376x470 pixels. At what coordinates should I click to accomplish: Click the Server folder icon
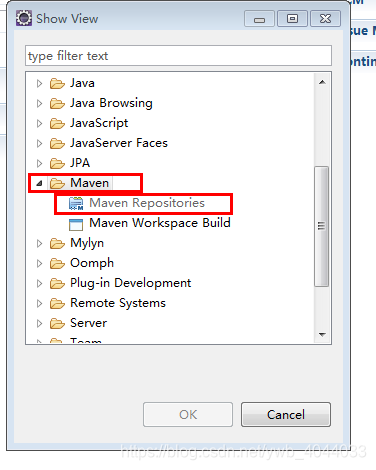point(57,323)
